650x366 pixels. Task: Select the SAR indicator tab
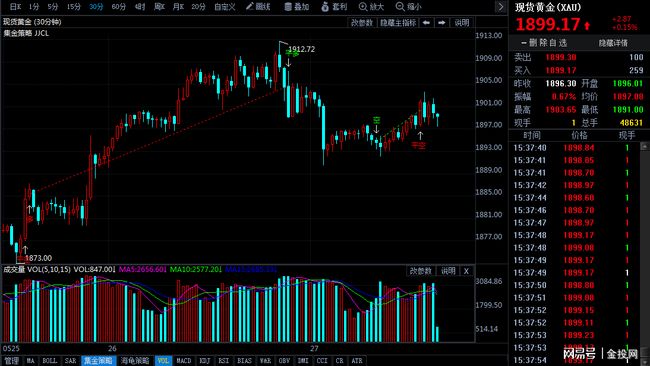[x=70, y=361]
